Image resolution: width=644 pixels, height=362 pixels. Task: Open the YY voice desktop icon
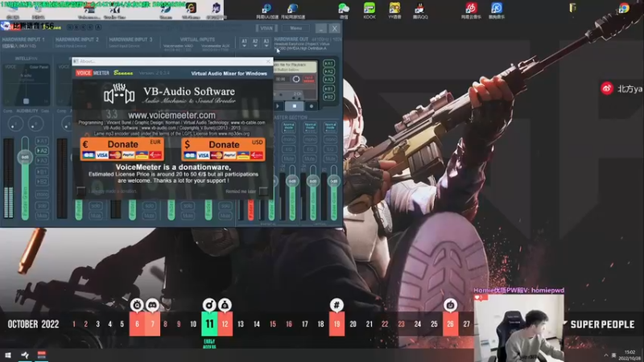coord(394,10)
